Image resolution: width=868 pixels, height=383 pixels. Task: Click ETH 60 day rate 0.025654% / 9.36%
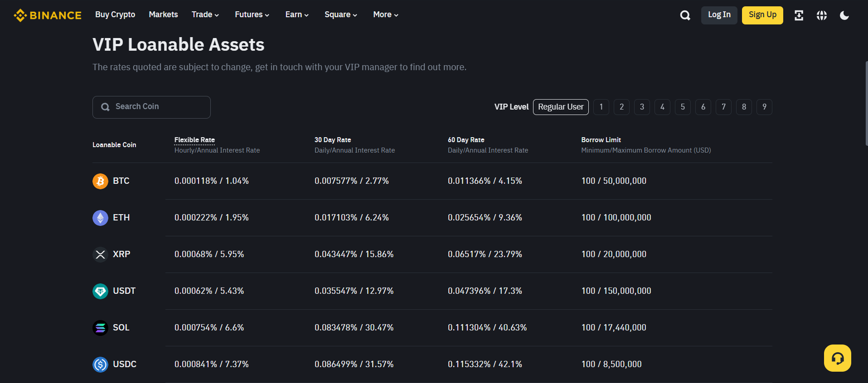pos(485,218)
